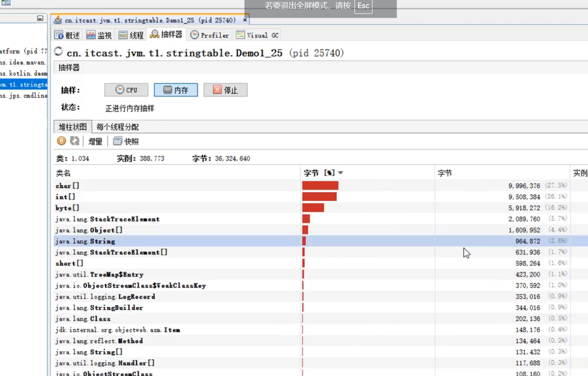588x376 pixels.
Task: Click the short[] class row
Action: pos(321,263)
